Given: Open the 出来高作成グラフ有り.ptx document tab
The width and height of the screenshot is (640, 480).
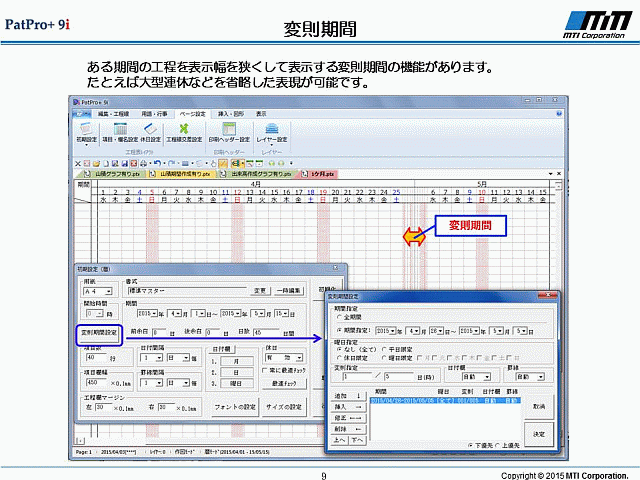Looking at the screenshot, I should coord(258,174).
